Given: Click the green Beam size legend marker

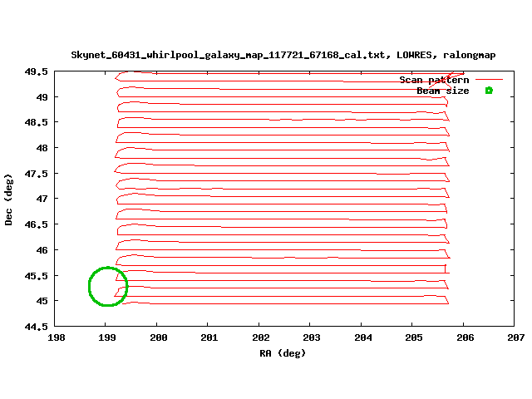Looking at the screenshot, I should (489, 91).
